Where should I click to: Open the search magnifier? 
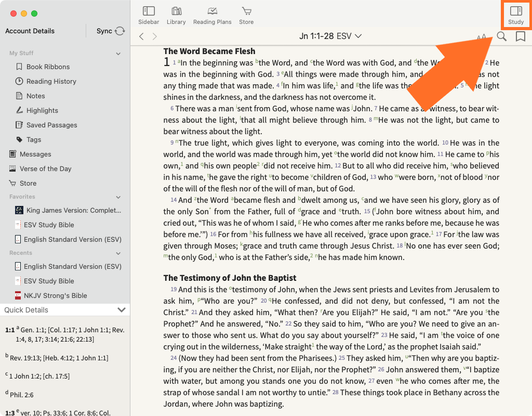tap(501, 36)
